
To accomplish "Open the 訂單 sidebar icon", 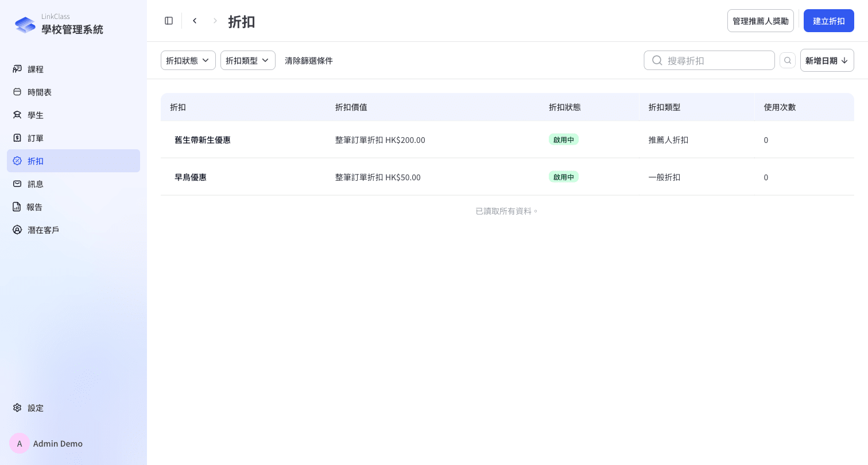I will pos(17,138).
